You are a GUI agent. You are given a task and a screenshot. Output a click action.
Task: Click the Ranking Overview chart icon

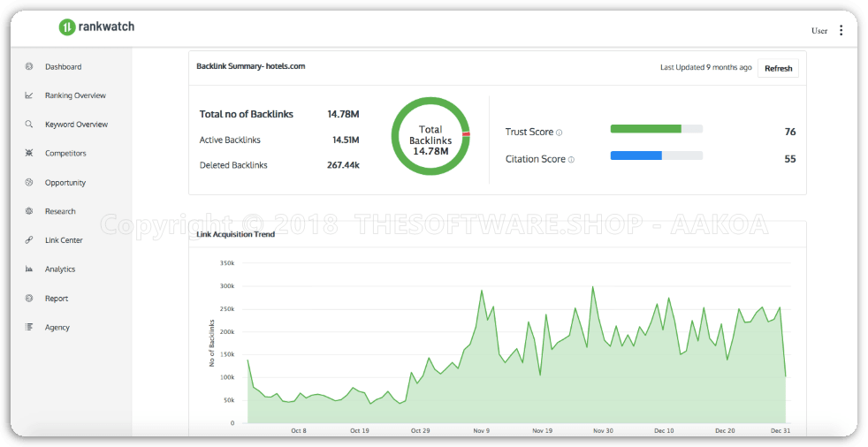29,95
